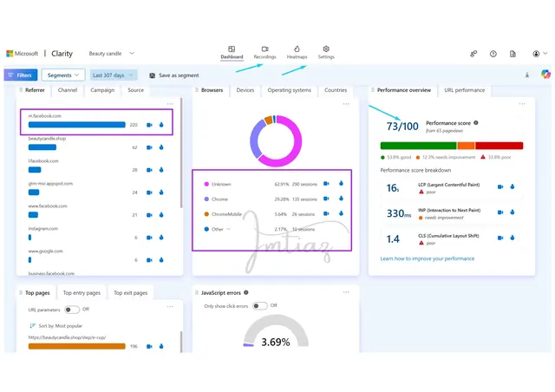555x392 pixels.
Task: View heatmaps for m.facebook.com referrer
Action: (161, 125)
